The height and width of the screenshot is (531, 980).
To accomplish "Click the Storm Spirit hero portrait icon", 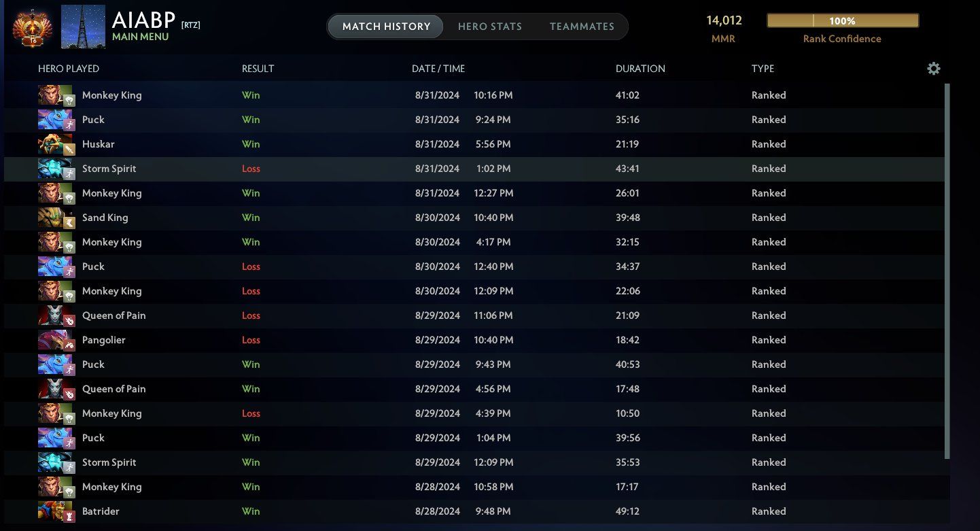I will pos(56,169).
